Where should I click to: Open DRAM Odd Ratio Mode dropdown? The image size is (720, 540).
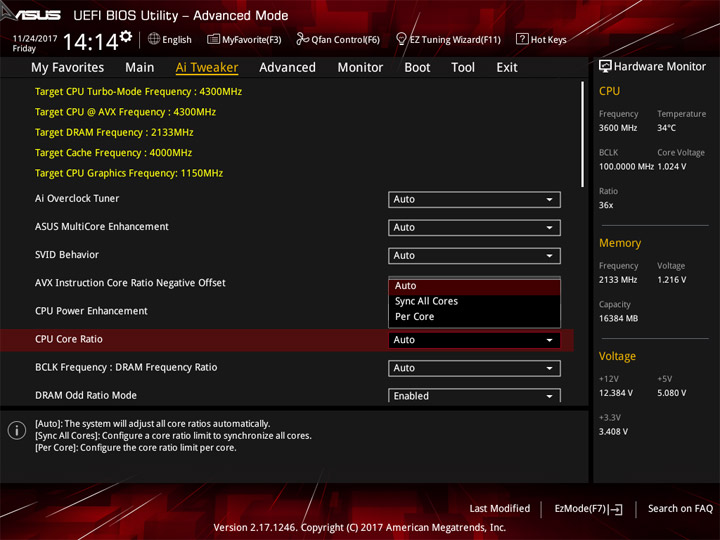474,396
